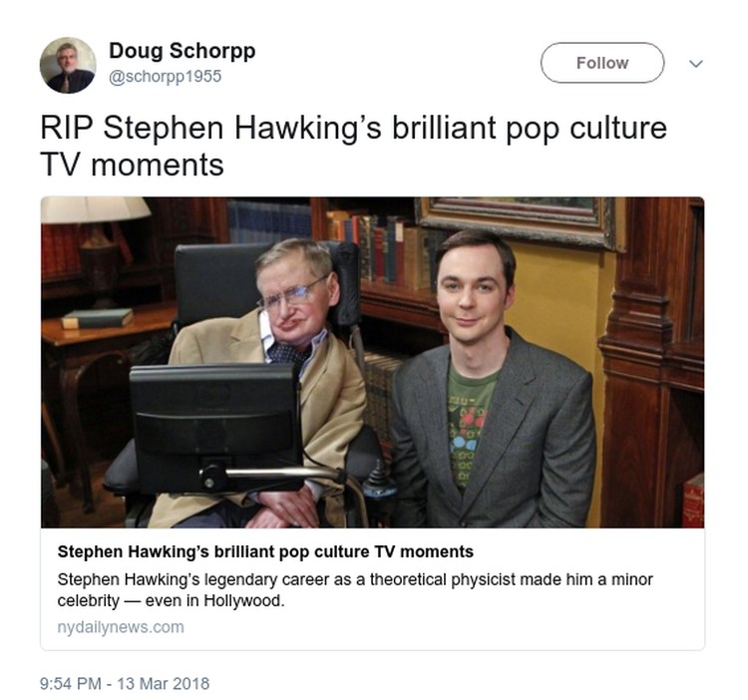The height and width of the screenshot is (700, 748).
Task: Follow Doug Schorpp's account
Action: click(602, 63)
